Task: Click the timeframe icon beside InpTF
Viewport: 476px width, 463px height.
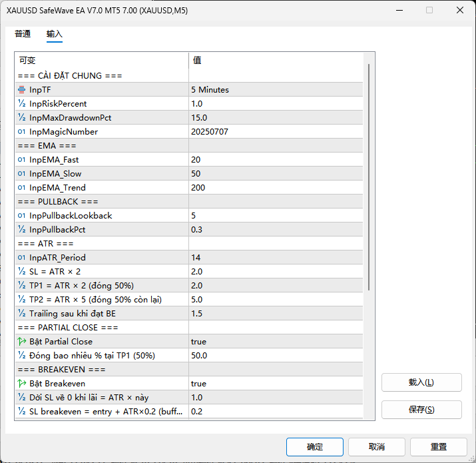Action: pos(22,90)
